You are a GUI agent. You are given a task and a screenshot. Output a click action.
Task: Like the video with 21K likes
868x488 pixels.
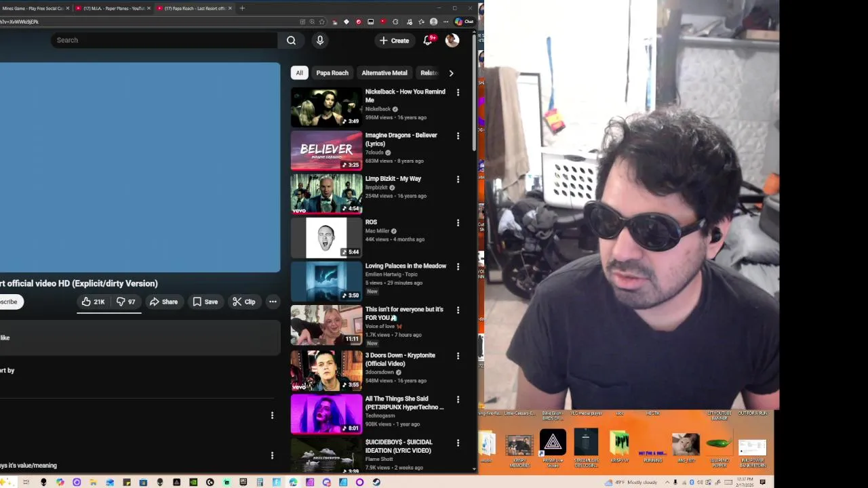click(x=94, y=302)
